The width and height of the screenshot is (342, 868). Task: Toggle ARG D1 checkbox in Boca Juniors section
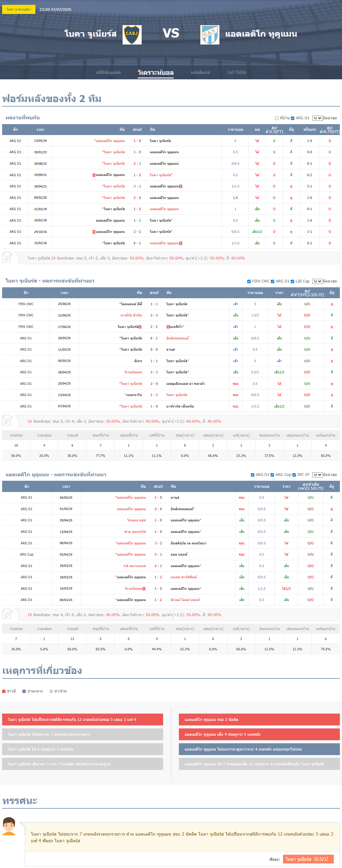click(273, 281)
